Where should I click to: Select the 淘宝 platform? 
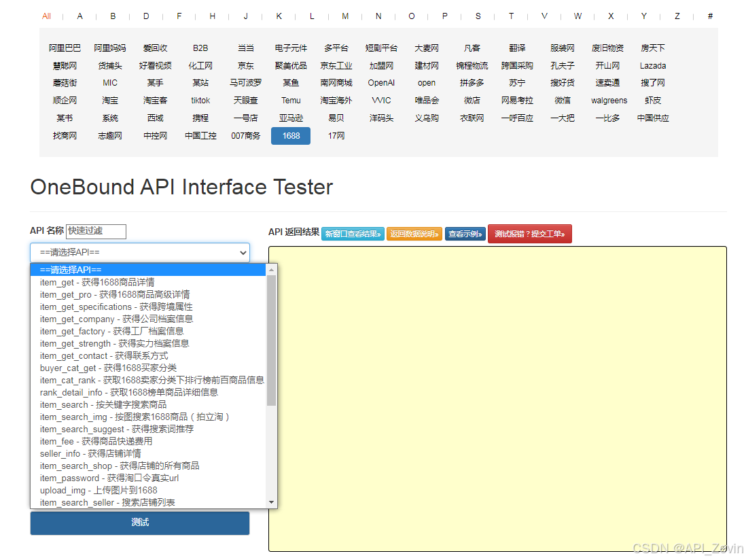click(x=110, y=101)
